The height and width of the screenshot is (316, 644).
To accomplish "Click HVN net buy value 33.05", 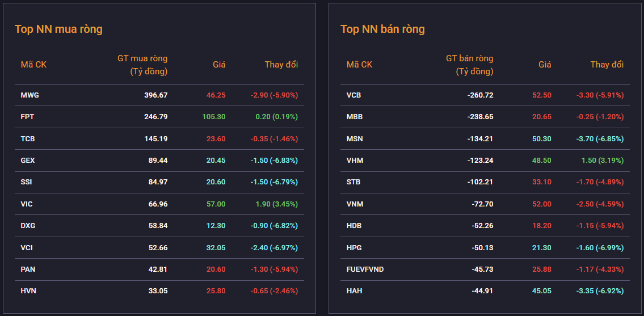I will click(158, 291).
